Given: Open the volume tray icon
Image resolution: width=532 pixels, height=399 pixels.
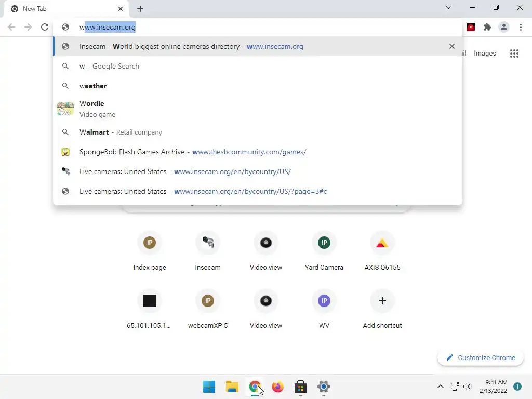Looking at the screenshot, I should [x=467, y=387].
